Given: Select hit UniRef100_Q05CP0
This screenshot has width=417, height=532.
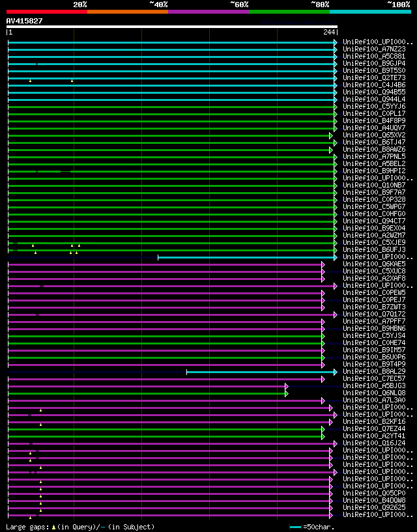Looking at the screenshot, I should 374,493.
